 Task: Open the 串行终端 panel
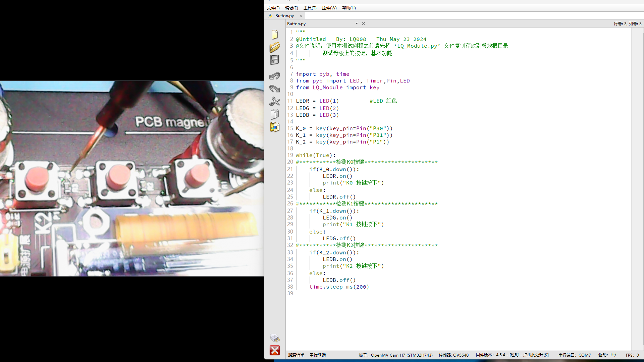point(318,355)
